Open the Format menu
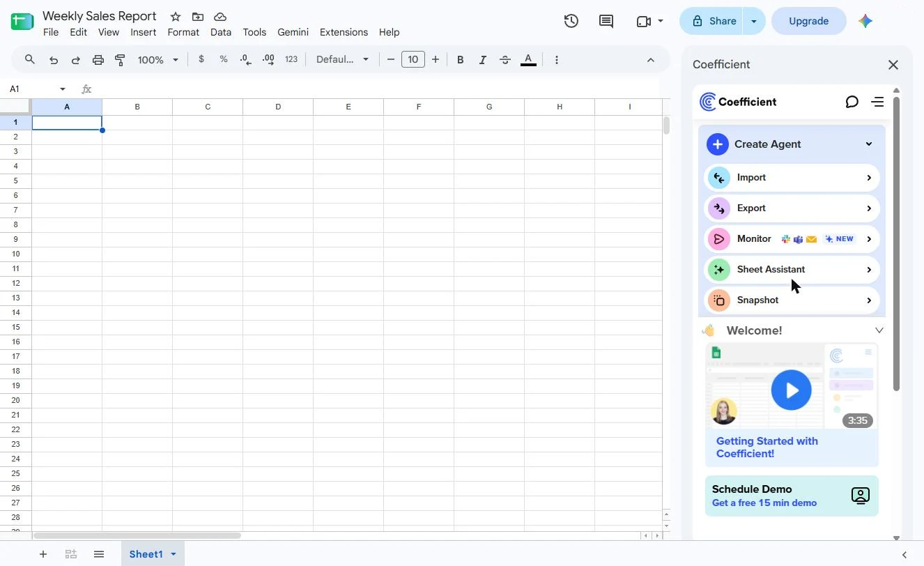Image resolution: width=924 pixels, height=566 pixels. tap(183, 32)
